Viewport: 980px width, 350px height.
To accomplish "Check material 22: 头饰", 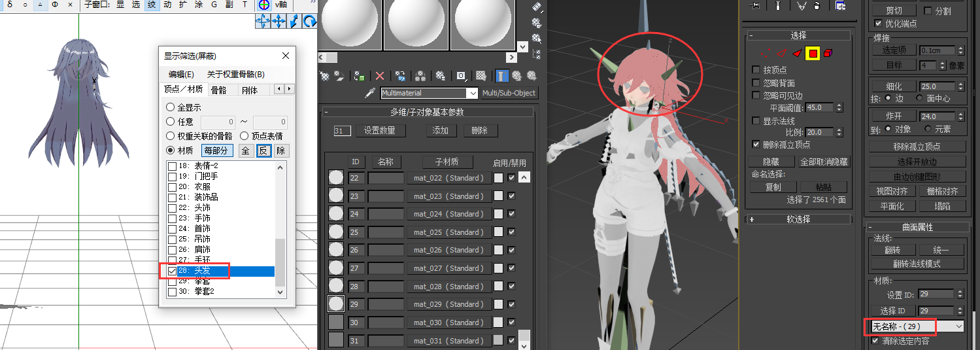I will [172, 207].
